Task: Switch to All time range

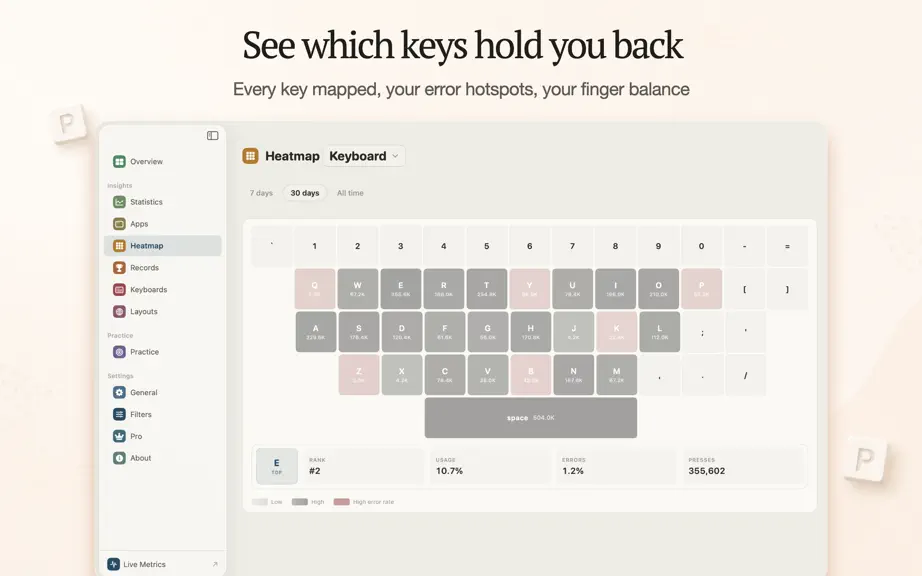Action: coord(350,193)
